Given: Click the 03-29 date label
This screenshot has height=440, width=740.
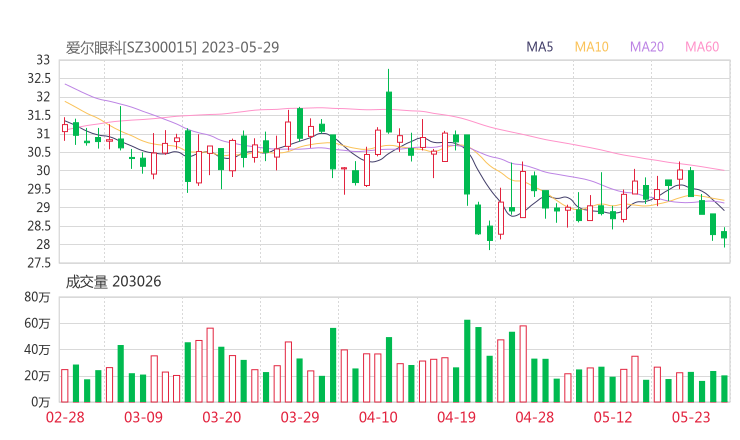Looking at the screenshot, I should coord(300,417).
